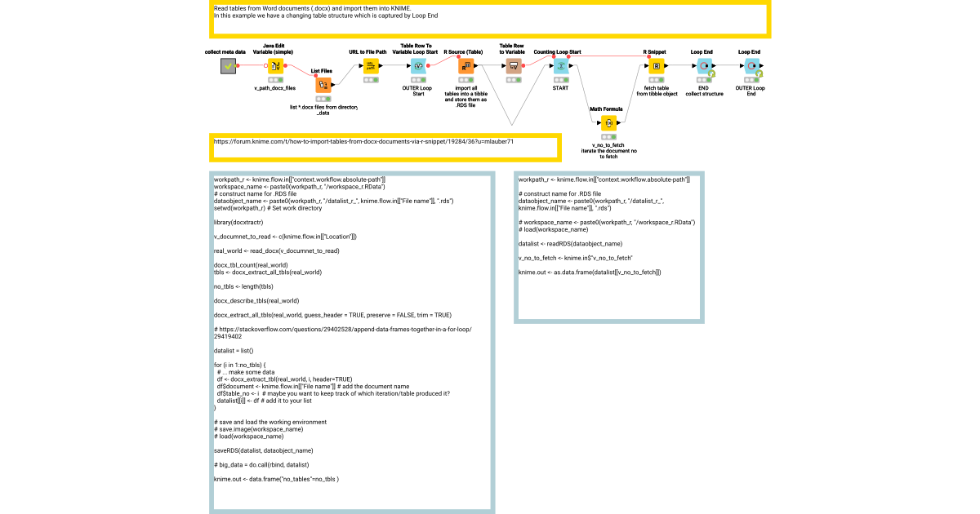980x514 pixels.
Task: Select the R Snippet node icon
Action: click(657, 67)
